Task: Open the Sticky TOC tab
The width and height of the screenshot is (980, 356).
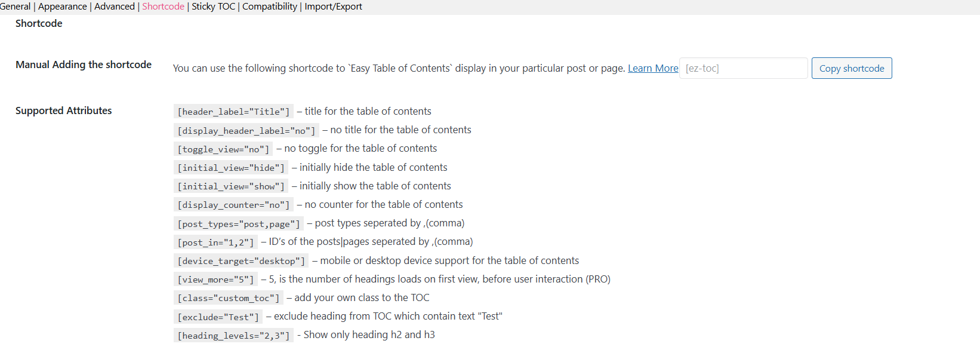Action: click(213, 7)
